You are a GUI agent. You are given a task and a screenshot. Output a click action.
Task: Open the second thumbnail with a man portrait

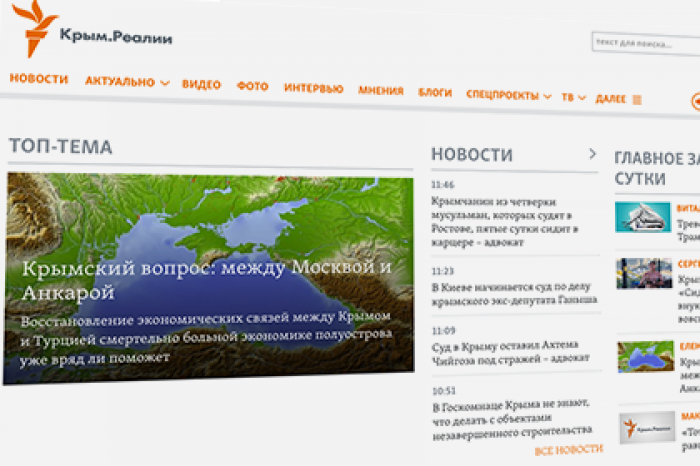644,273
